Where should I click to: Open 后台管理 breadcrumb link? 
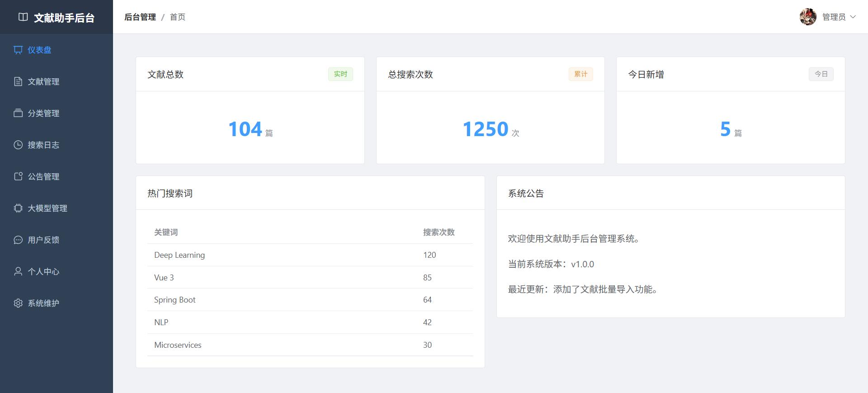pos(140,17)
